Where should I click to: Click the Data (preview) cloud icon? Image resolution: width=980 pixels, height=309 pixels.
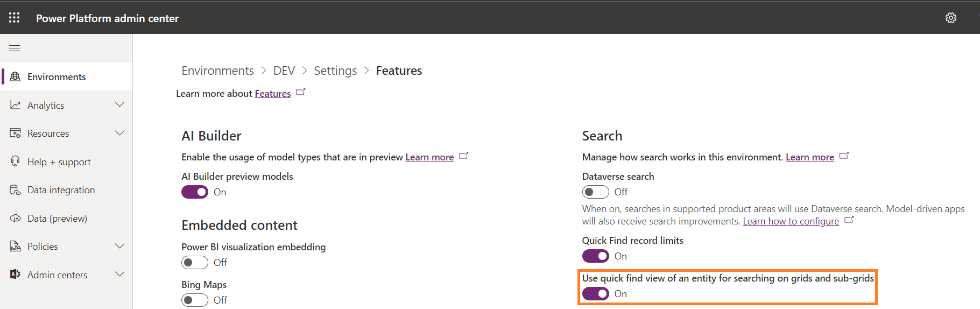(15, 219)
